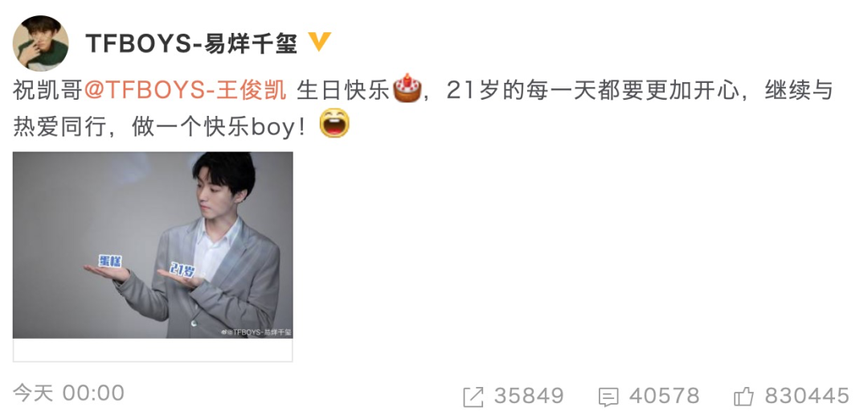Click the birthday cake emoji

tap(407, 88)
